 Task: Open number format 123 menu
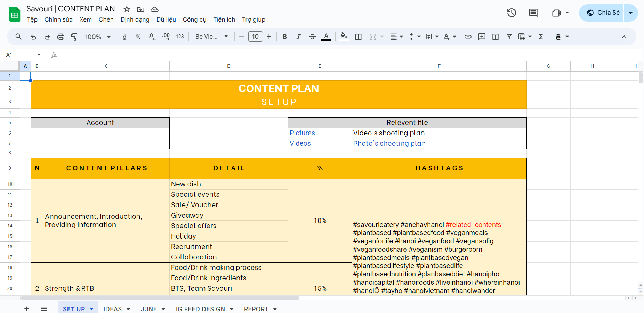(180, 37)
